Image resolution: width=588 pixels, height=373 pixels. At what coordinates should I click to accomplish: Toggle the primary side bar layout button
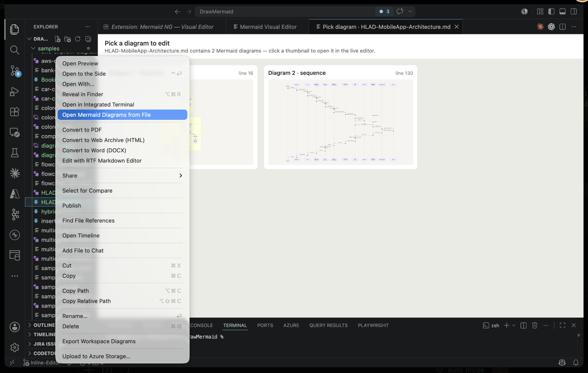pyautogui.click(x=551, y=12)
